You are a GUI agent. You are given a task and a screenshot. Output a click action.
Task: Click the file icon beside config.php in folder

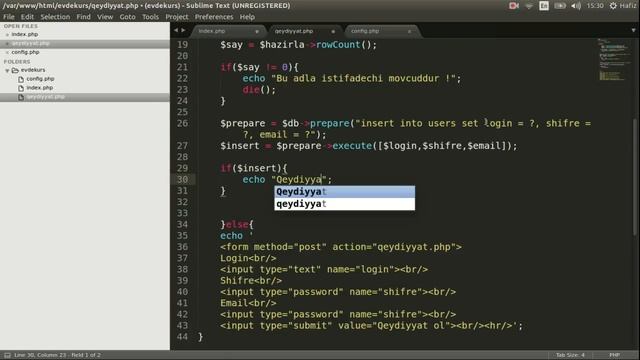(x=21, y=79)
